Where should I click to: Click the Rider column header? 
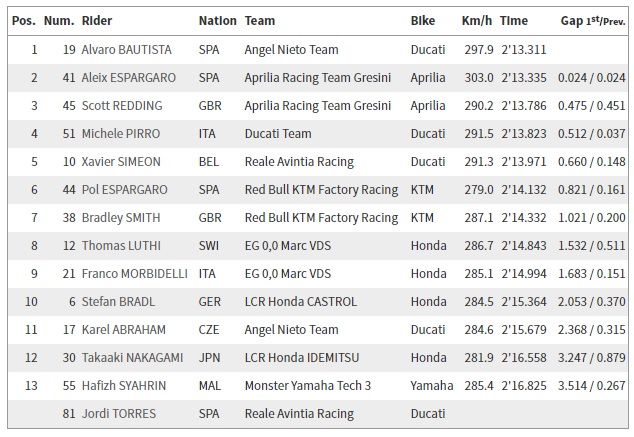[97, 21]
